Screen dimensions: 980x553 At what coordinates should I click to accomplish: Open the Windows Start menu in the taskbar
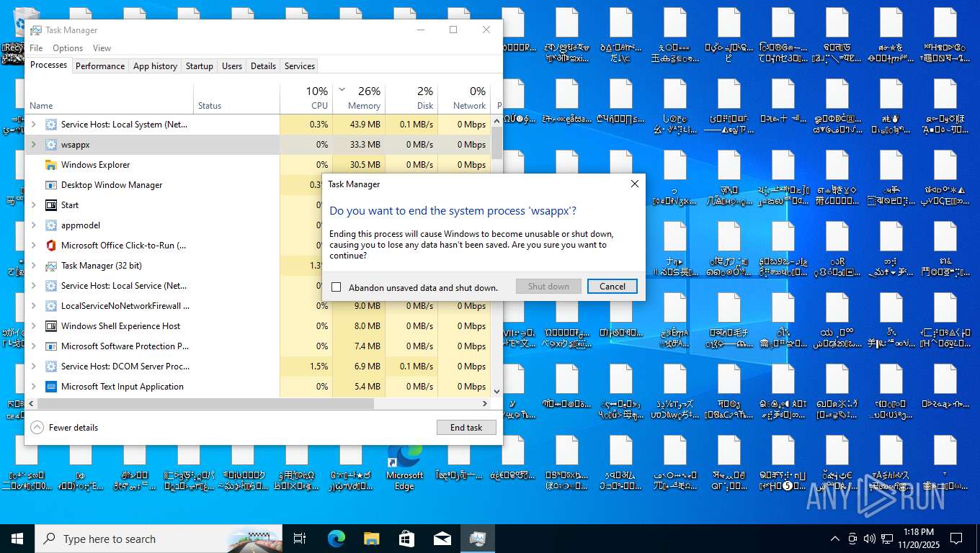(x=17, y=539)
